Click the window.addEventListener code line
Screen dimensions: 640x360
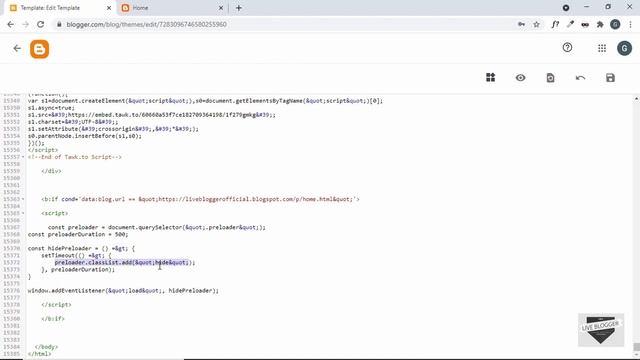coord(123,291)
